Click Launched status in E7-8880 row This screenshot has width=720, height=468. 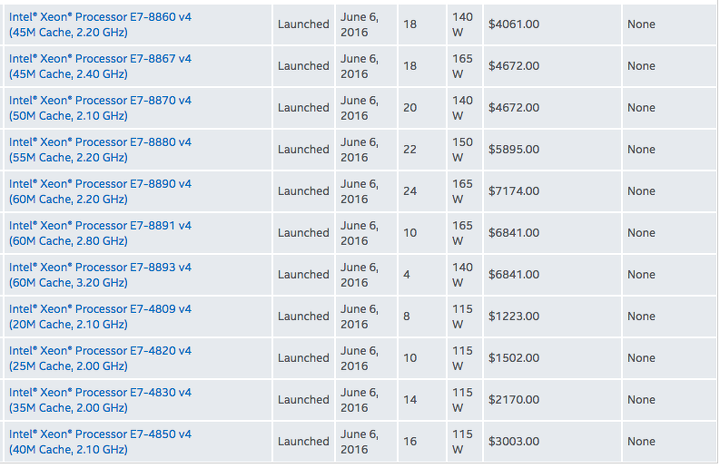pos(304,150)
